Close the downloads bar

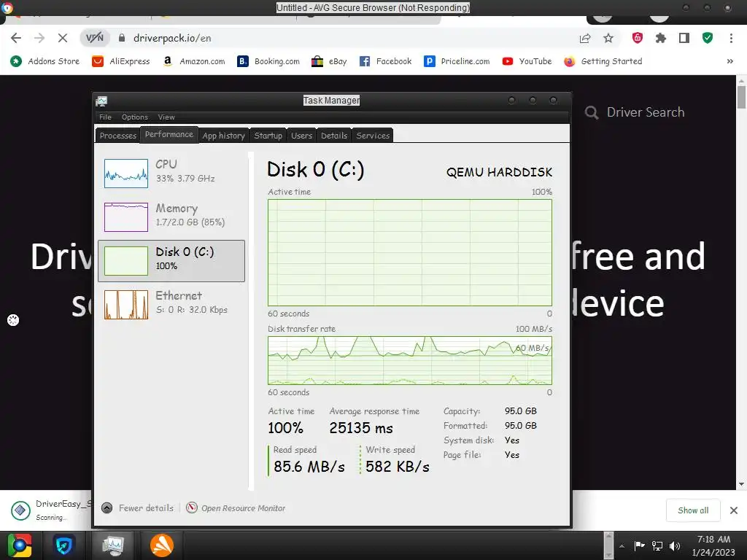[734, 510]
